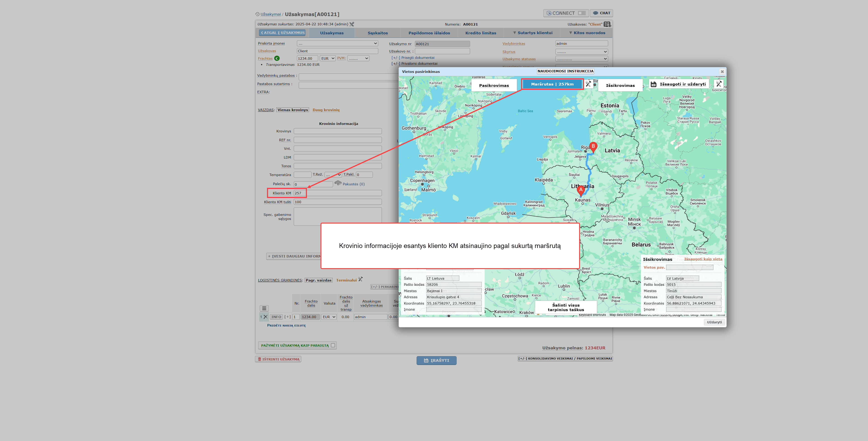The image size is (868, 441).
Task: Open the Frachtas currency EUR dropdown
Action: [328, 58]
